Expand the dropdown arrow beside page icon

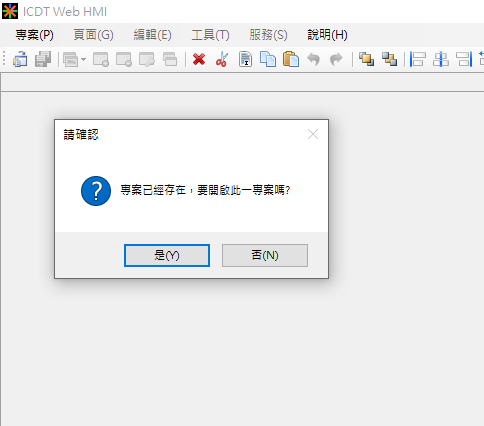tap(83, 60)
